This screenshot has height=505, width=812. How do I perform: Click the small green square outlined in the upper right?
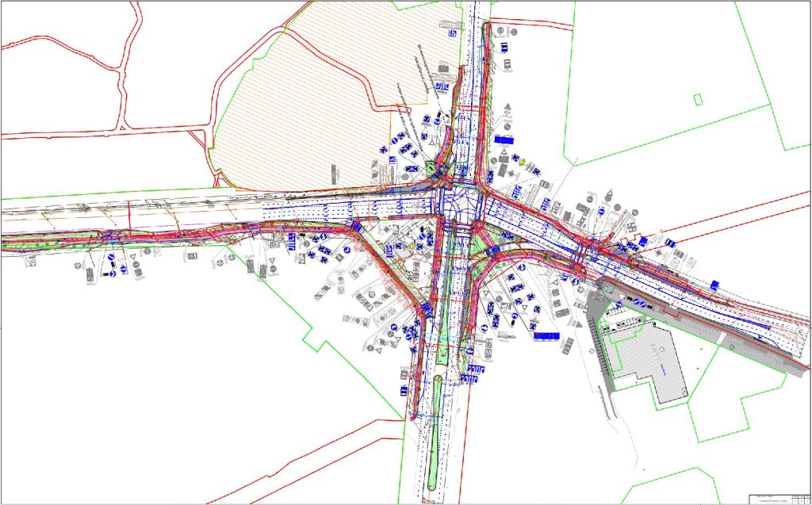click(x=698, y=99)
